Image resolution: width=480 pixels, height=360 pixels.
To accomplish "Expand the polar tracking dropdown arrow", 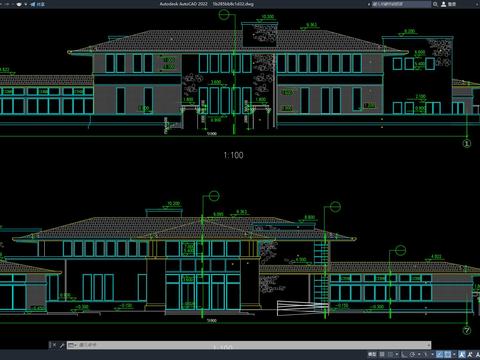I will click(x=419, y=354).
